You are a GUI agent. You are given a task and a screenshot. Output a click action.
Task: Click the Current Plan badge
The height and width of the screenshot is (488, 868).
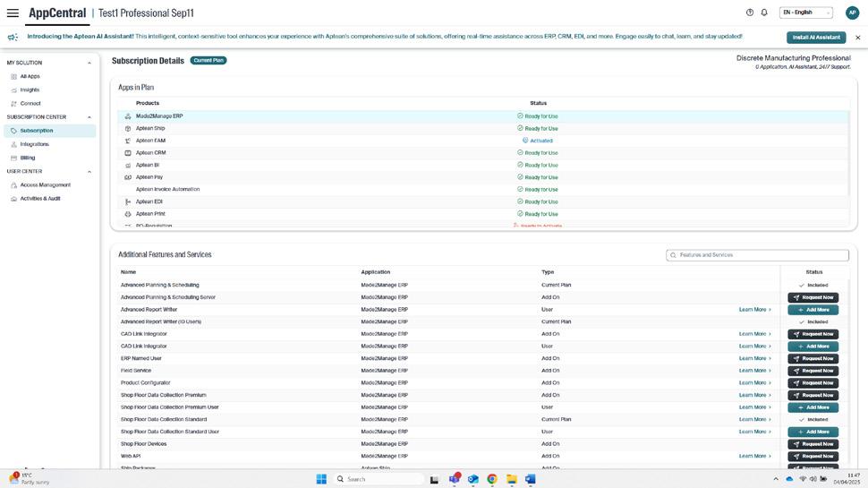tap(208, 60)
